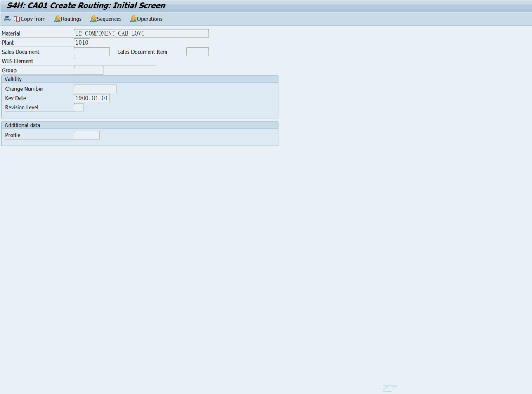Click the Material input field
The image size is (532, 394).
(x=141, y=33)
